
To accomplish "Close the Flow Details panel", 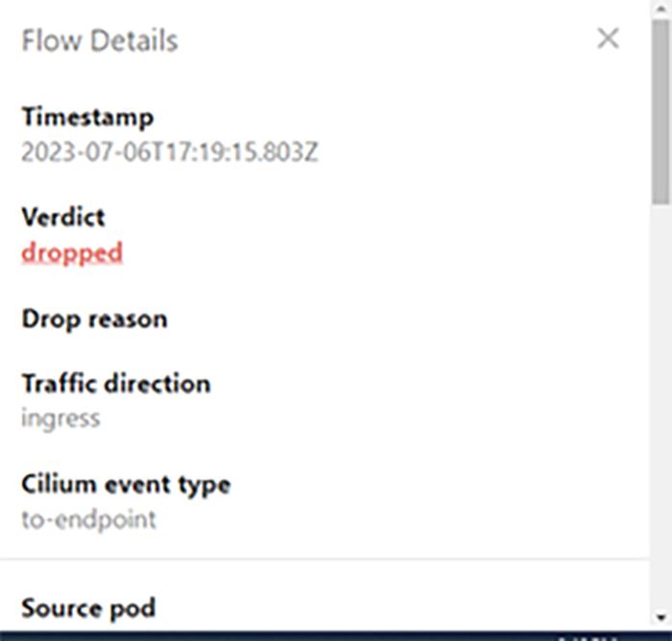I will coord(608,39).
